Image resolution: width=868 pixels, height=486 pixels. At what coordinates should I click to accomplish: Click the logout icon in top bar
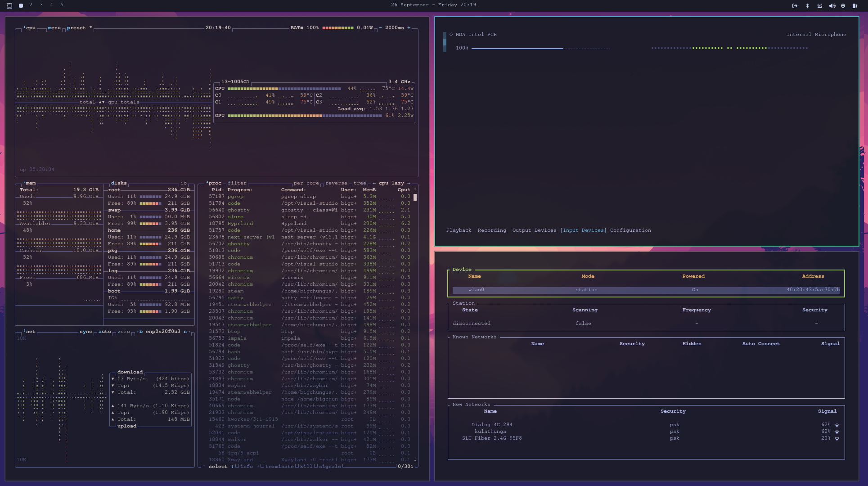[795, 6]
